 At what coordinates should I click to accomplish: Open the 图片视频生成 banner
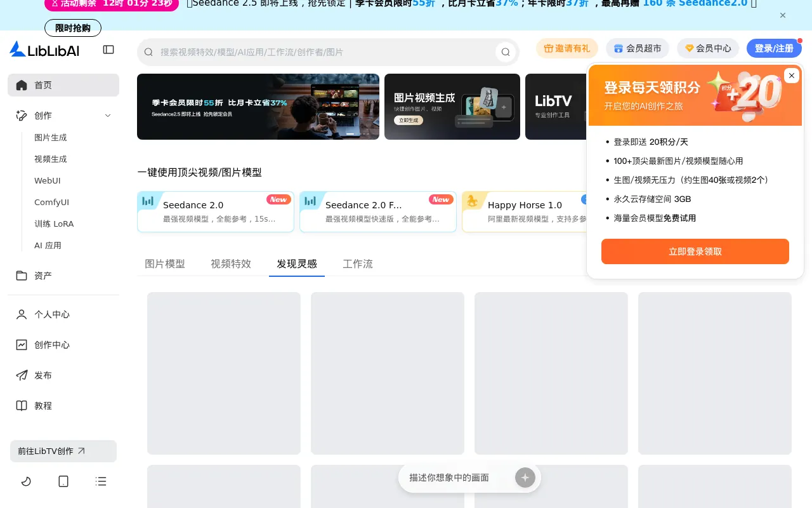452,107
